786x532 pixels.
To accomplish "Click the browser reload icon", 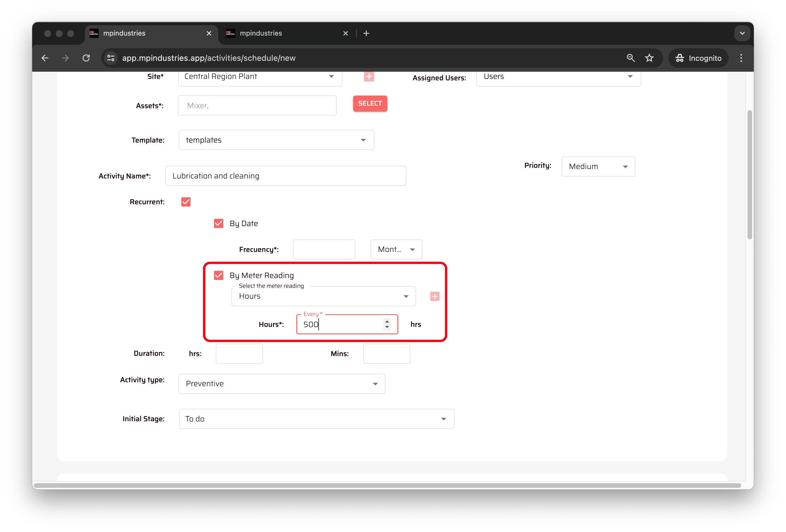I will [86, 58].
